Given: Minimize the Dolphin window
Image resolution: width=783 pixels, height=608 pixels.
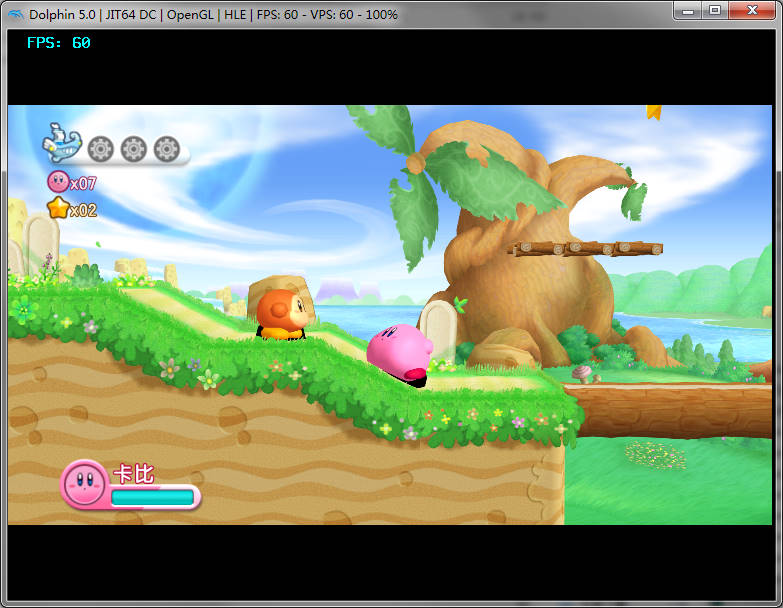Looking at the screenshot, I should [688, 10].
